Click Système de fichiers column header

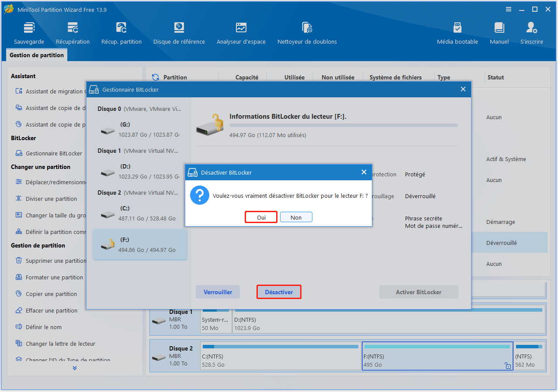395,77
